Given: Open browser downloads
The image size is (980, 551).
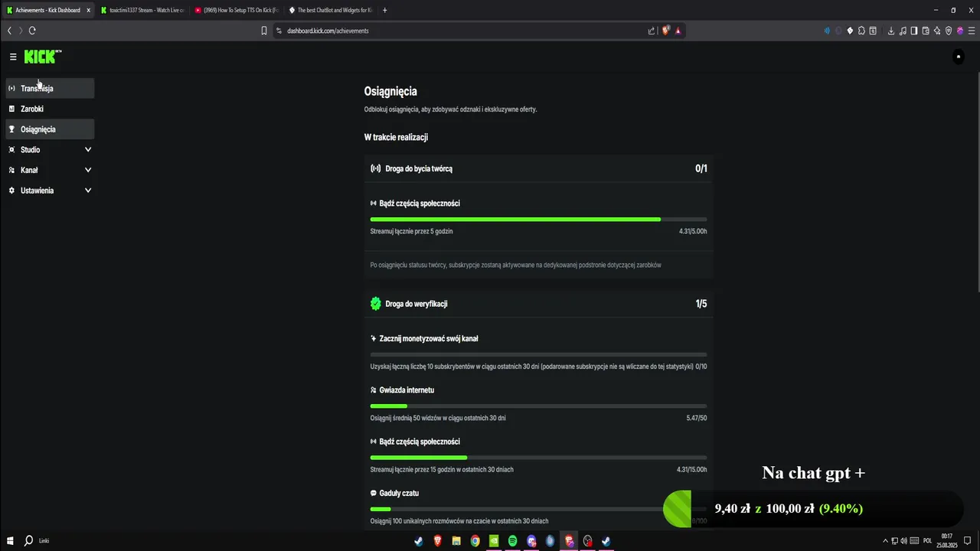Looking at the screenshot, I should pyautogui.click(x=891, y=31).
